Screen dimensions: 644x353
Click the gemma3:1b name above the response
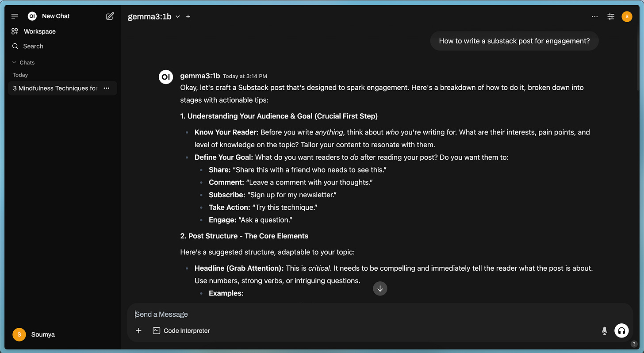(x=200, y=76)
